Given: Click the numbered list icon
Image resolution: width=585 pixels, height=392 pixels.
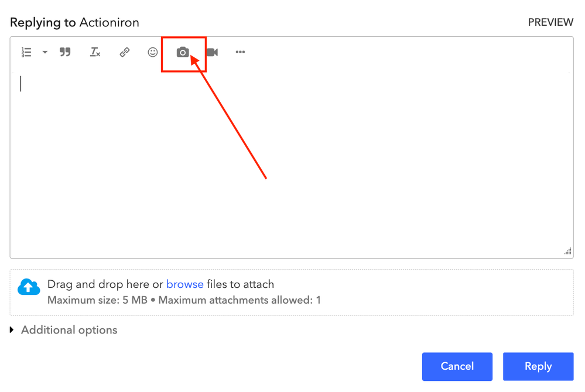Looking at the screenshot, I should 26,53.
